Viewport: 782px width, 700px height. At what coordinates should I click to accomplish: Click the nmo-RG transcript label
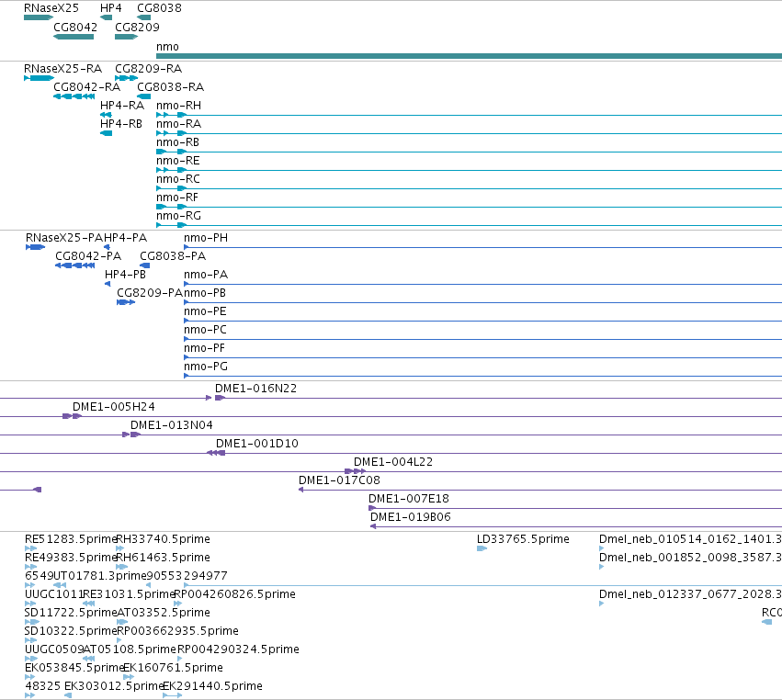(178, 216)
